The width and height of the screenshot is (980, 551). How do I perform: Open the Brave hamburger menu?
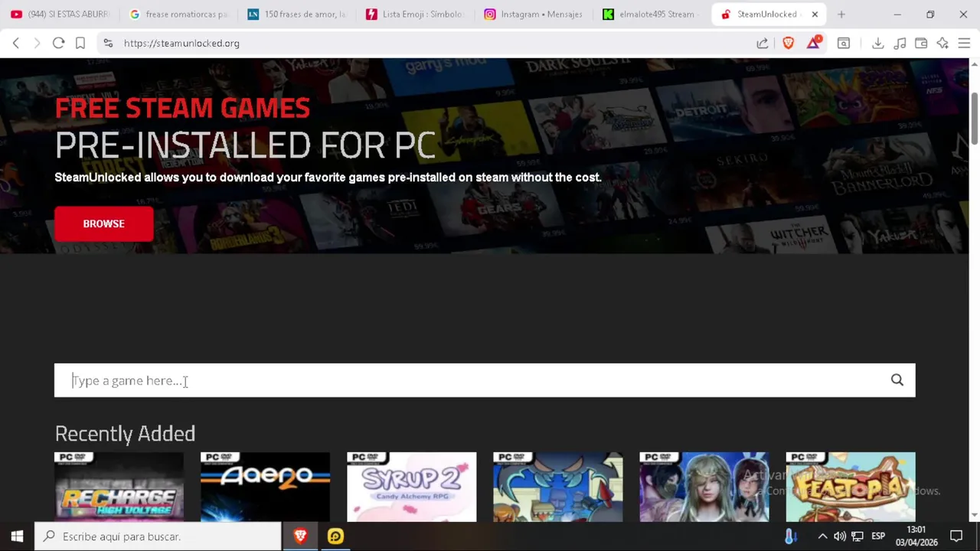coord(964,44)
